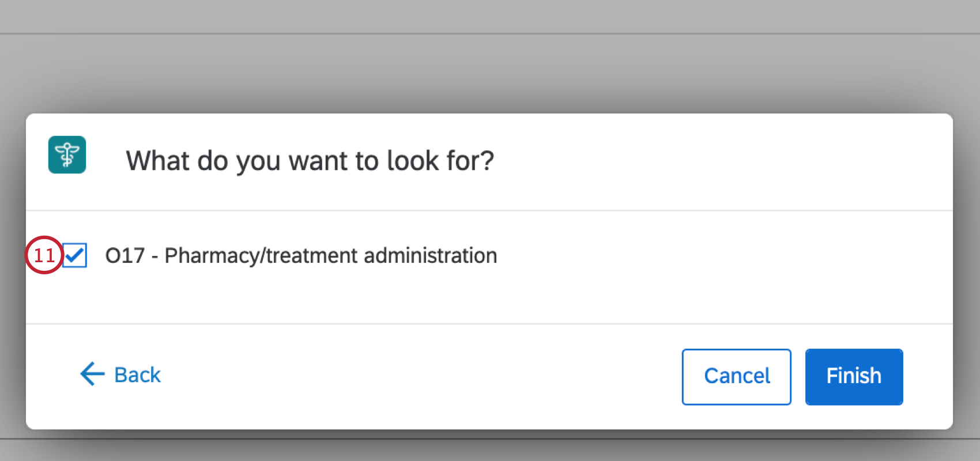
Task: Click the left-pointing Back arrow icon
Action: 92,374
